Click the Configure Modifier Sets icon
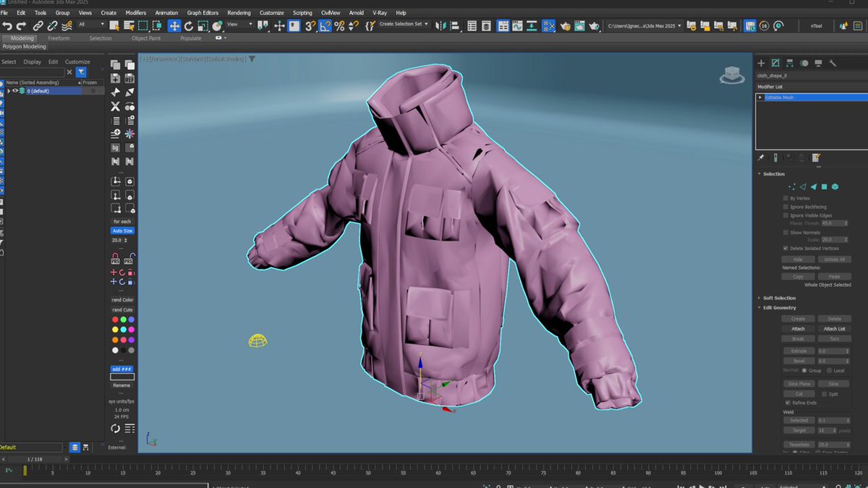 816,158
